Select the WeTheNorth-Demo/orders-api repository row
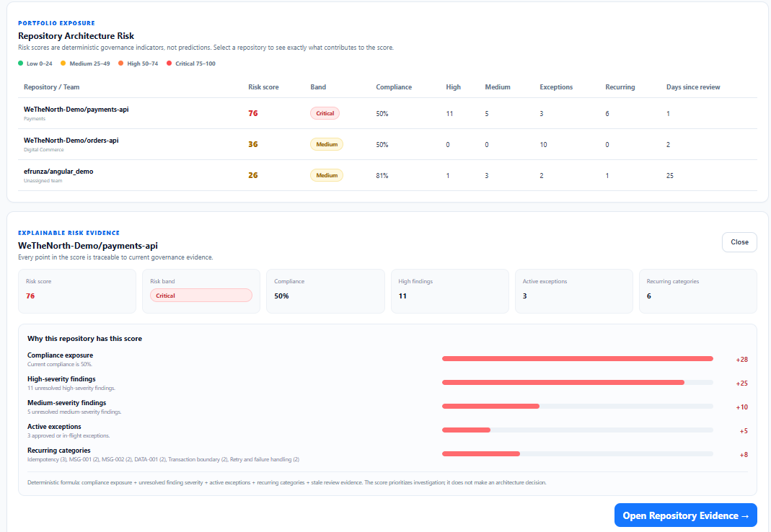 coord(387,145)
